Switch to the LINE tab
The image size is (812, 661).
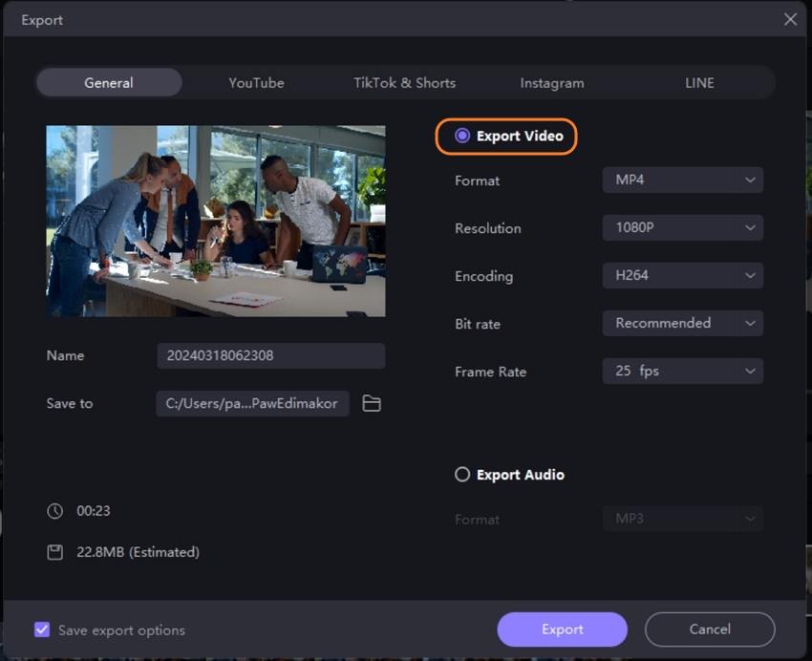[x=699, y=83]
